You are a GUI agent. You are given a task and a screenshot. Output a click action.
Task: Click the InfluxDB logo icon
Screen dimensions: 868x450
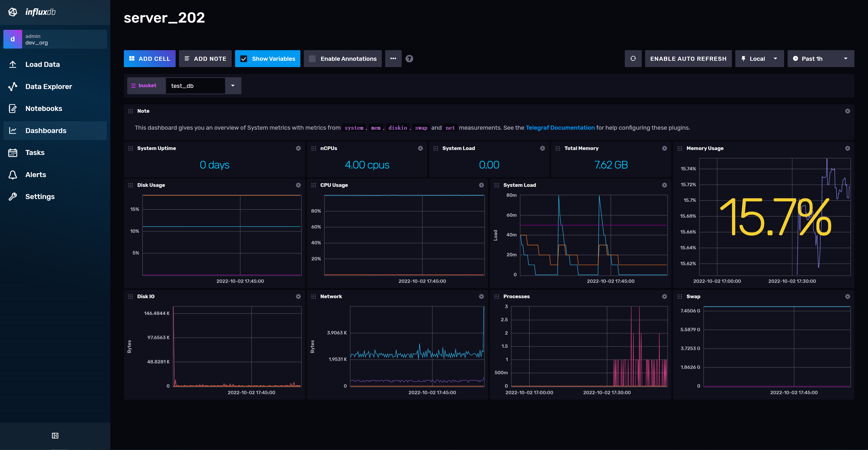coord(13,12)
